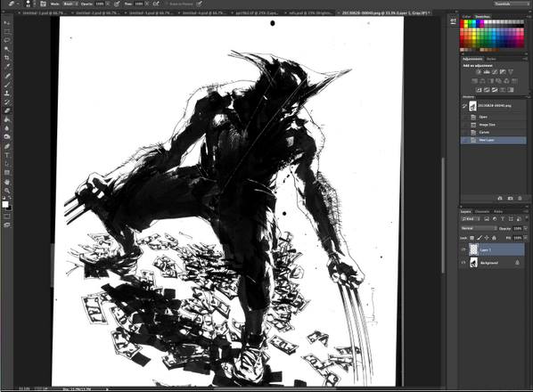Select the Rectangle shape tool
This screenshot has height=392, width=533.
(7, 173)
